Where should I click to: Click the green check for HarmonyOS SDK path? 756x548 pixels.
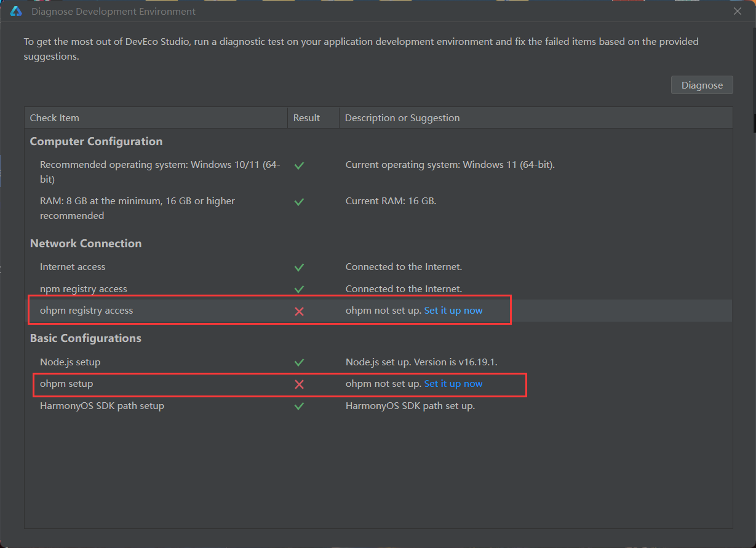tap(299, 407)
